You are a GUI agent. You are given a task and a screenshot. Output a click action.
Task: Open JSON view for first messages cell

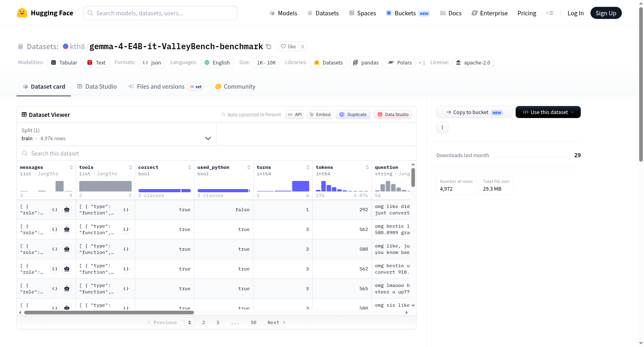pos(55,210)
